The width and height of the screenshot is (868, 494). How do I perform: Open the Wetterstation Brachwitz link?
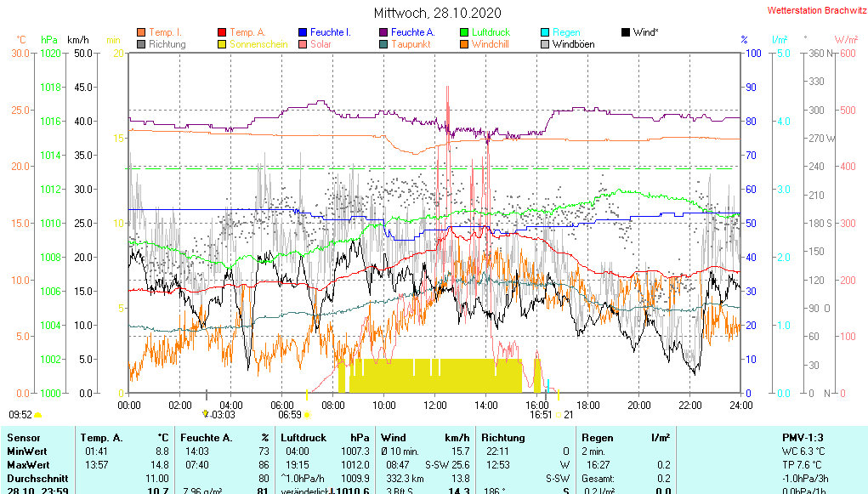pos(815,11)
